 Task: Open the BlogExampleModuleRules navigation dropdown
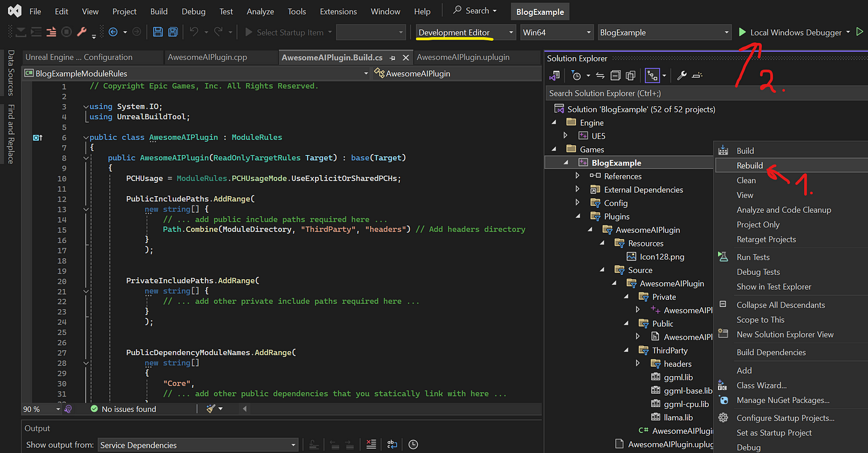coord(195,73)
